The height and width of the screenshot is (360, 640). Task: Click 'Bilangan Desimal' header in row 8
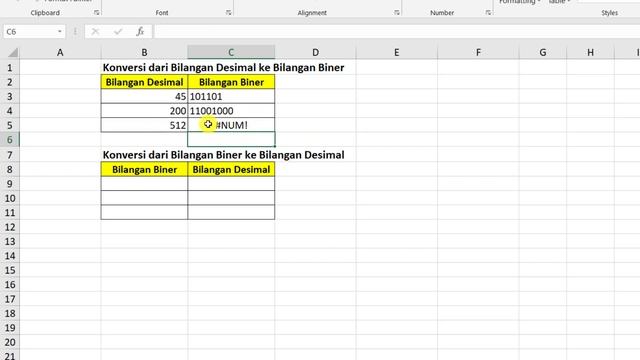231,169
